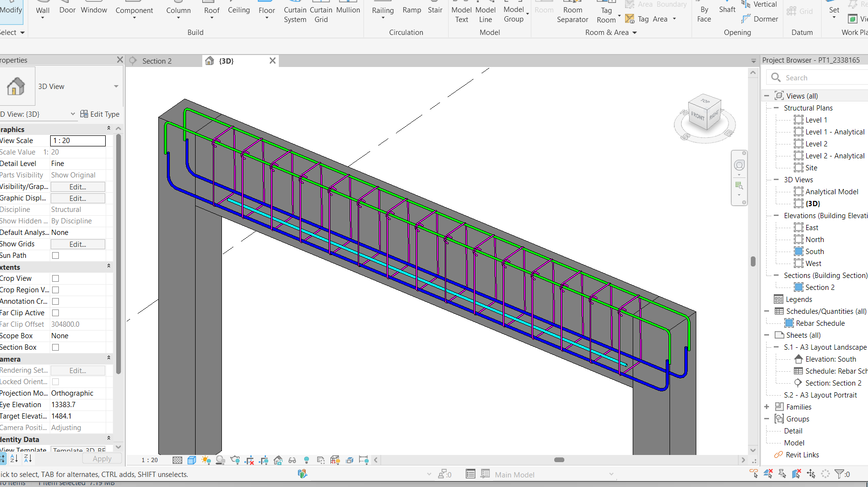Click the horizontal scrollbar thumb under the view
The image size is (868, 487).
coord(559,460)
